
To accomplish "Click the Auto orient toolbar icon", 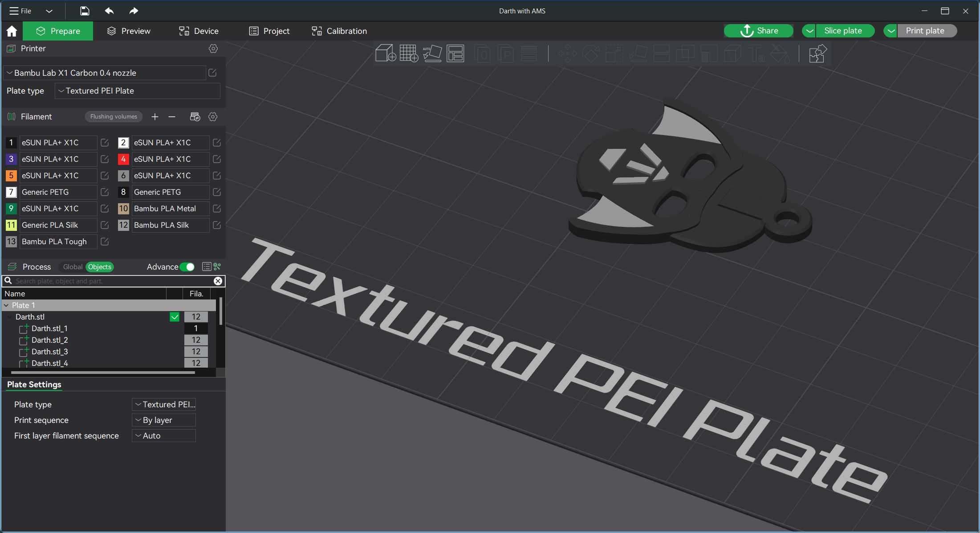I will pyautogui.click(x=432, y=53).
